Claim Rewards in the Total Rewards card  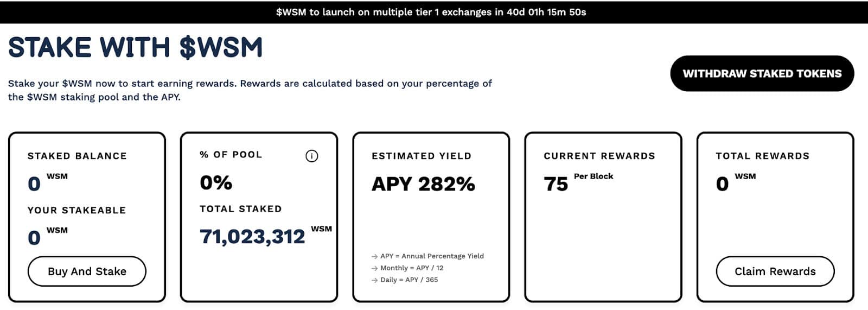coord(775,271)
